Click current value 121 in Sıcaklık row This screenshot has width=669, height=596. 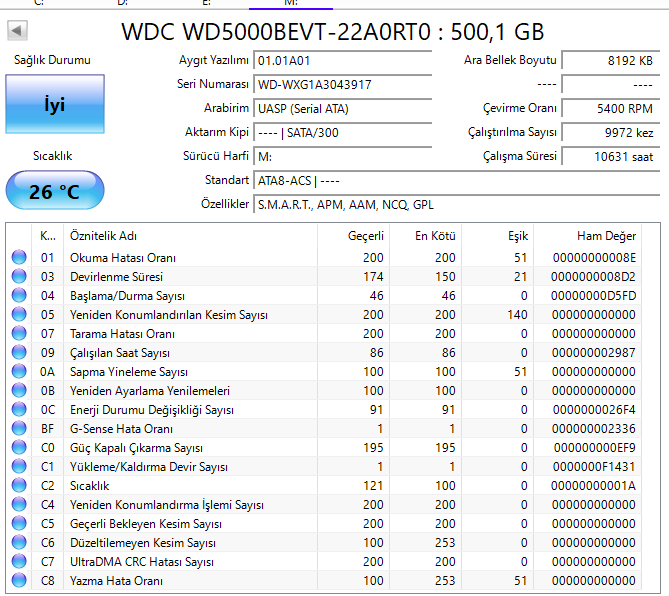[373, 486]
